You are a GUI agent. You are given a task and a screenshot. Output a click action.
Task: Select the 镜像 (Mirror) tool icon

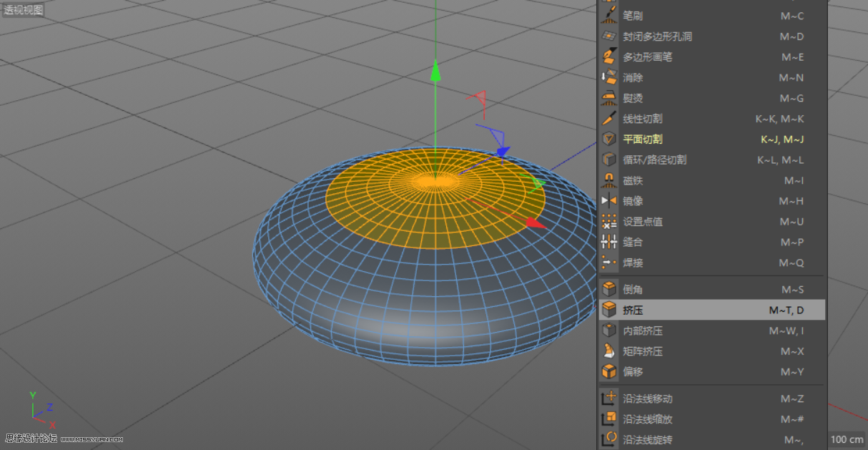[609, 201]
